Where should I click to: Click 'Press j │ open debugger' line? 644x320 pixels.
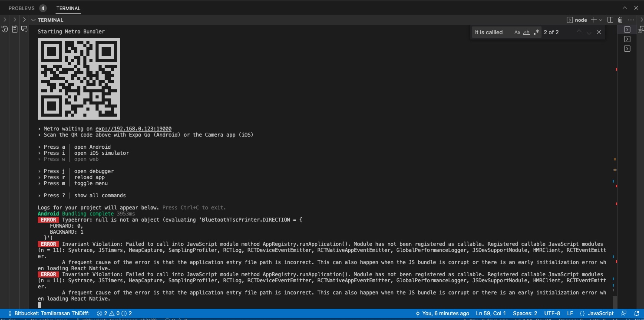pyautogui.click(x=76, y=171)
